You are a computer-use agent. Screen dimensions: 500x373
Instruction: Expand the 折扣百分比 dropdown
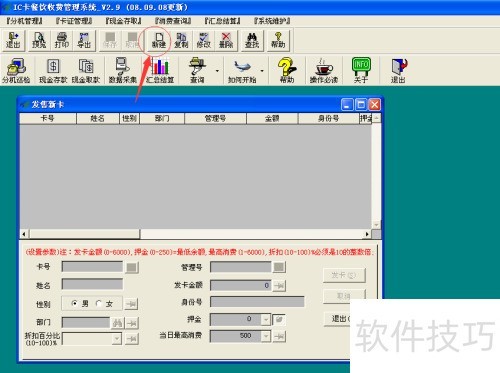117,339
